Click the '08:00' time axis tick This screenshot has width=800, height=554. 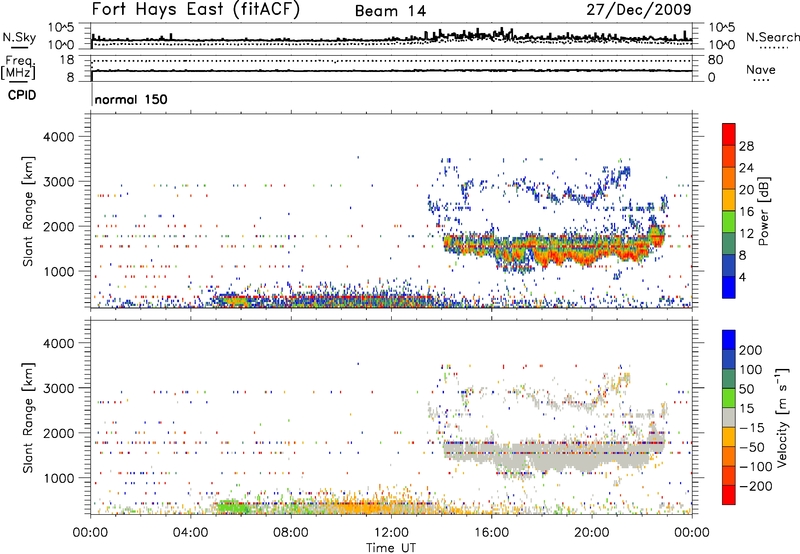291,533
